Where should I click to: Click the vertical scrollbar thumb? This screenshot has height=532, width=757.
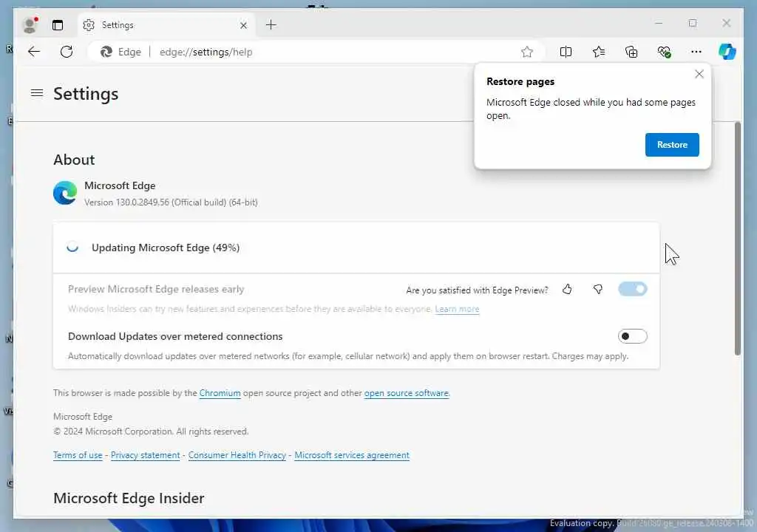[737, 239]
